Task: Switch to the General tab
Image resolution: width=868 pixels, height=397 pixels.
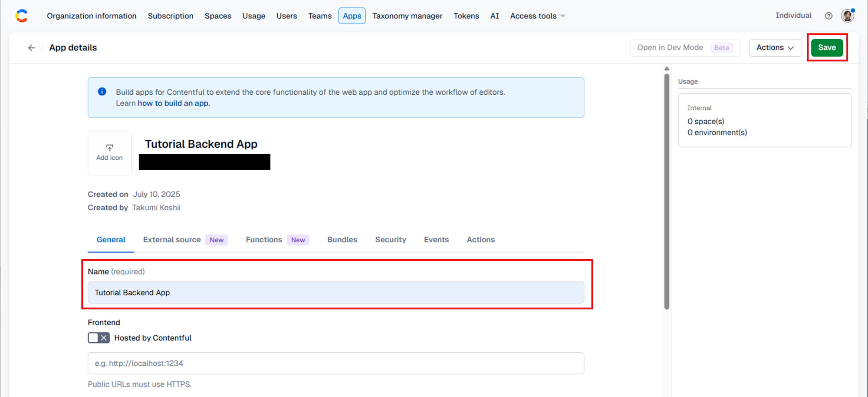Action: tap(111, 240)
